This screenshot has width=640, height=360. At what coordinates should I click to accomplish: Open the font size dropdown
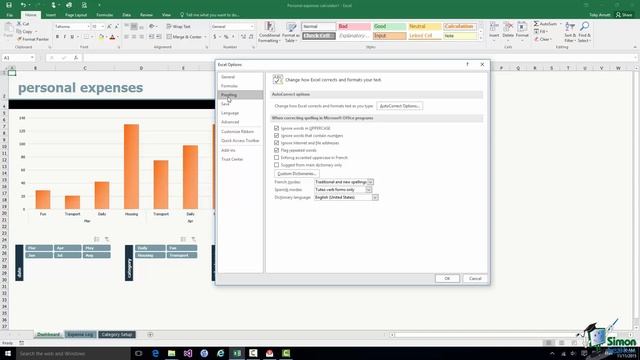(102, 27)
